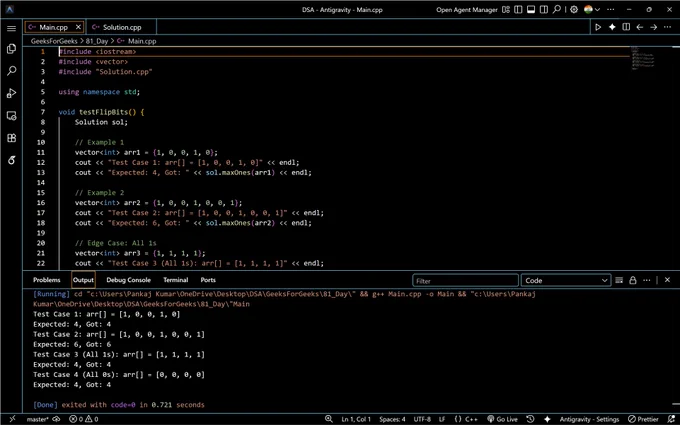The height and width of the screenshot is (425, 680).
Task: Open the Debug Console panel tab
Action: (x=128, y=280)
